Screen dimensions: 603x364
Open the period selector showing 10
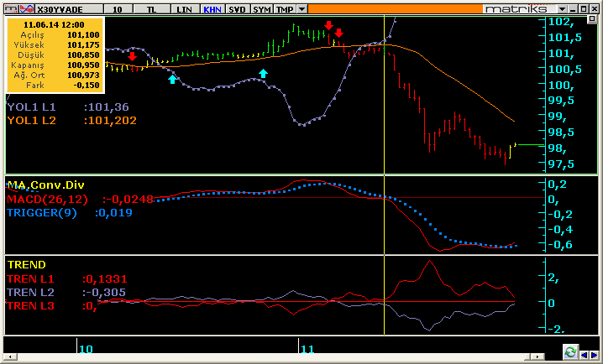(x=119, y=8)
